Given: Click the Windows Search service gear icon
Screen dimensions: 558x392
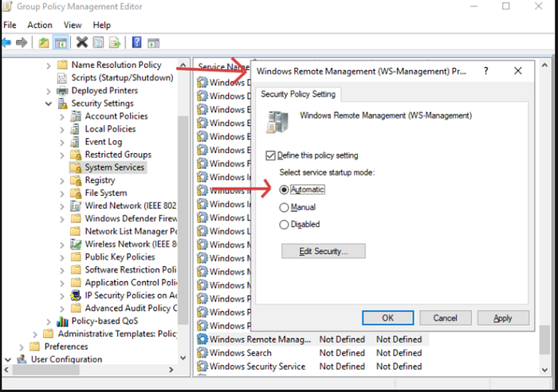Looking at the screenshot, I should 202,353.
